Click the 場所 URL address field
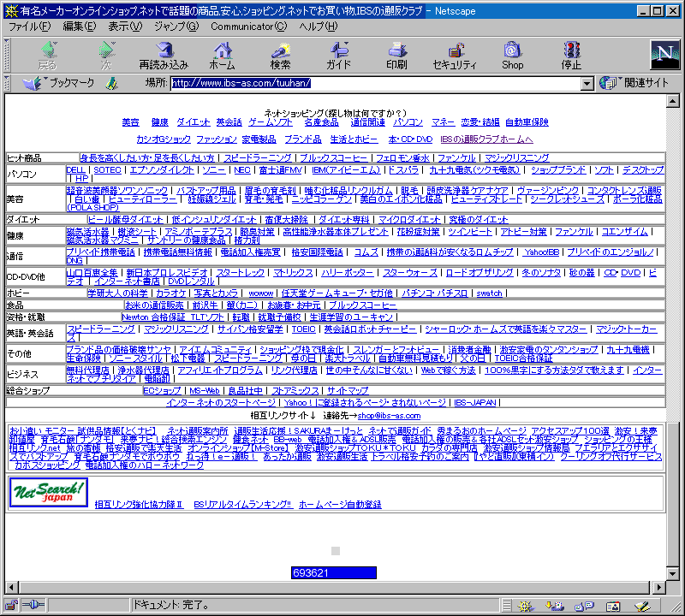Viewport: 685px width, 616px height. [x=376, y=83]
